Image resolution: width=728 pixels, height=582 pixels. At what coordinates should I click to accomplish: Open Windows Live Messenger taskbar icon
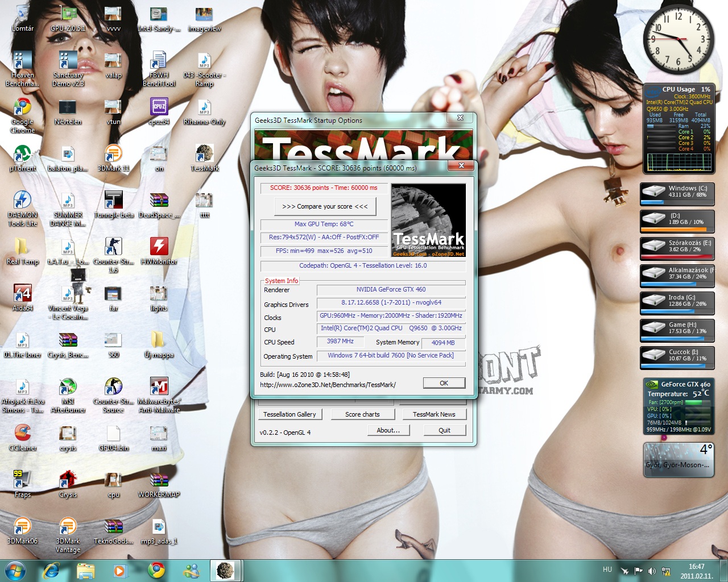click(x=192, y=571)
